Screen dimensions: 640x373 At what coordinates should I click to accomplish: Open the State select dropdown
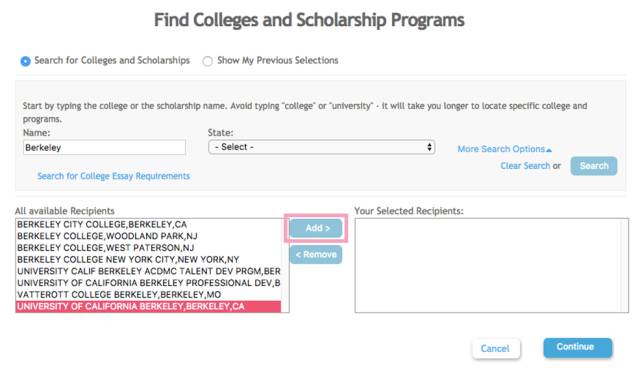pyautogui.click(x=322, y=147)
